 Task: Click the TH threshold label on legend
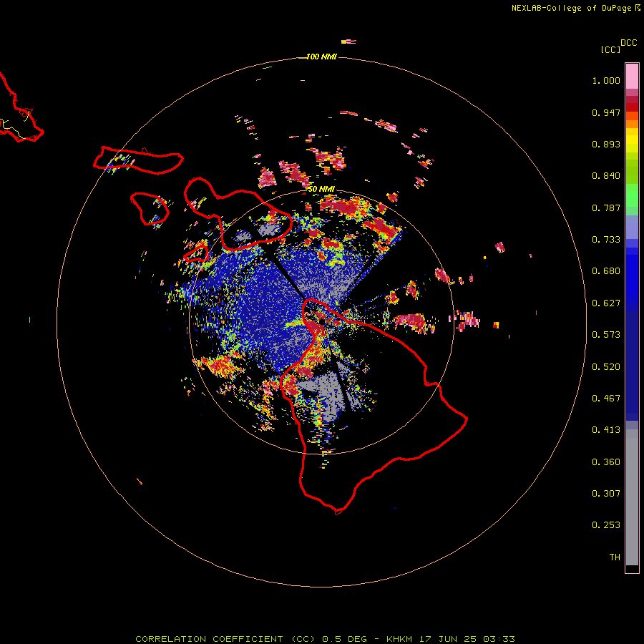(615, 557)
